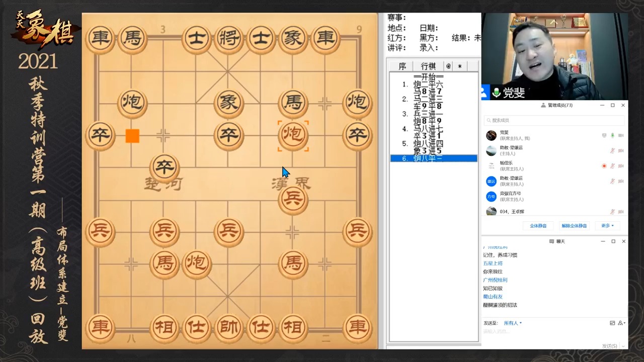The width and height of the screenshot is (644, 362).
Task: Unmute the microphone of 助教·梁继运 (主持人)
Action: tap(612, 150)
